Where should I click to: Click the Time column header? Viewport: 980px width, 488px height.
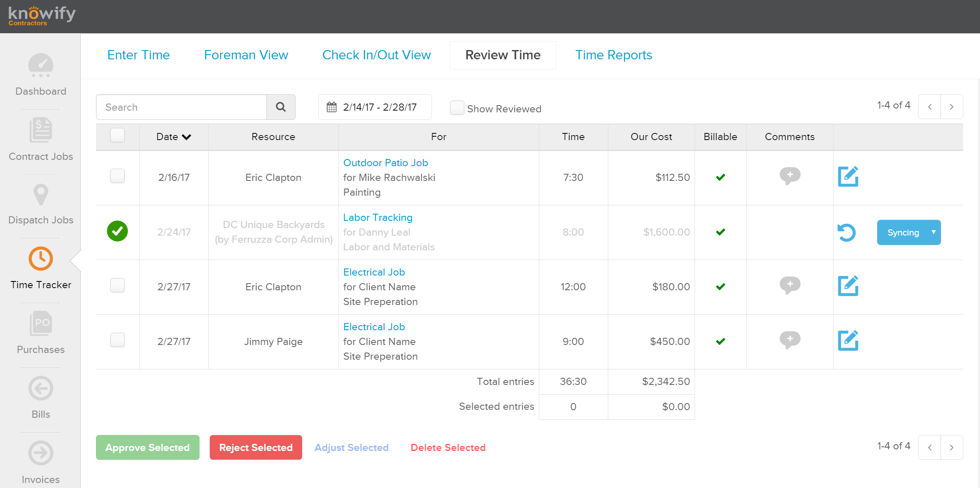click(573, 137)
